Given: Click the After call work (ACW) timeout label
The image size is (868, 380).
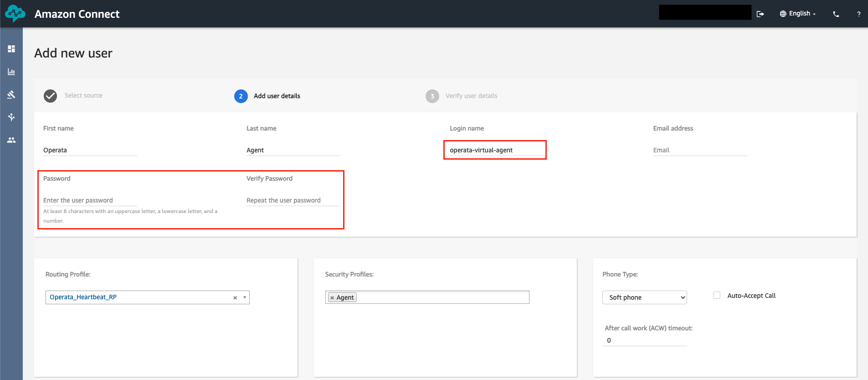Looking at the screenshot, I should coord(648,328).
